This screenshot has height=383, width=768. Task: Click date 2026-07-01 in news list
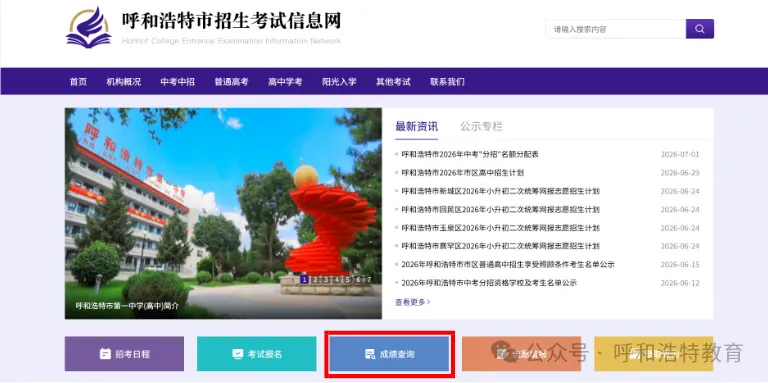pos(680,154)
